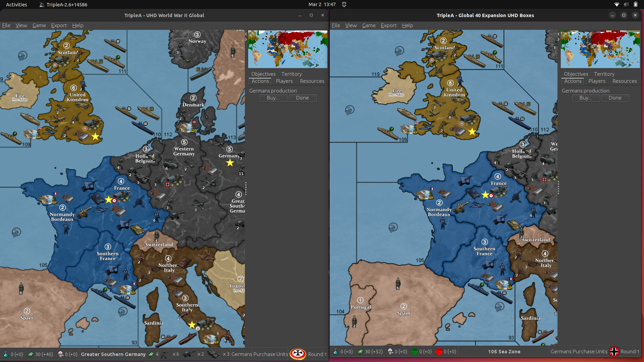Click the tank icon in left status bar
The image size is (644, 362).
click(x=214, y=354)
